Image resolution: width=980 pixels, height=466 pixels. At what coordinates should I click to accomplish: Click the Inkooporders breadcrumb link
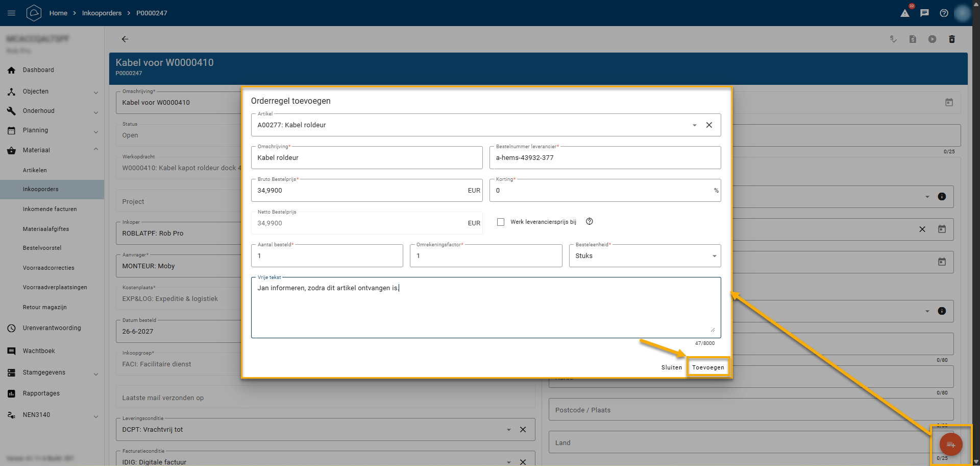point(102,13)
